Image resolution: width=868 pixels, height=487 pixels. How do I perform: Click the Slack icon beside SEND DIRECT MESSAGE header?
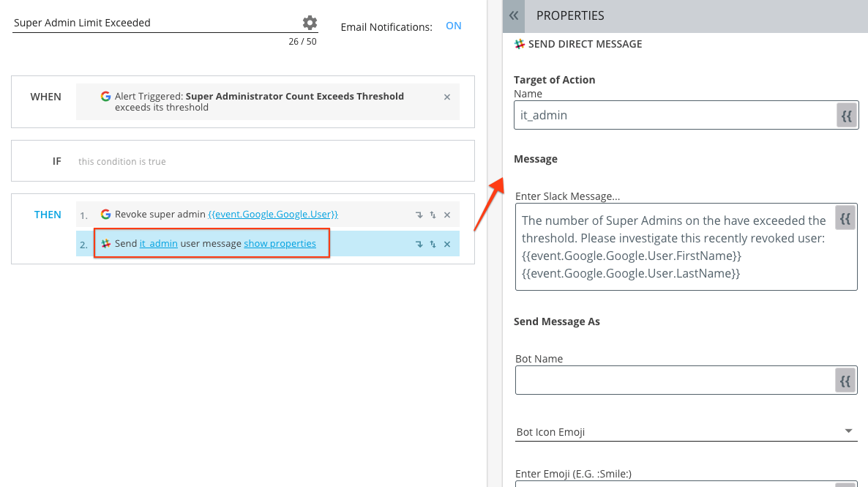(519, 43)
